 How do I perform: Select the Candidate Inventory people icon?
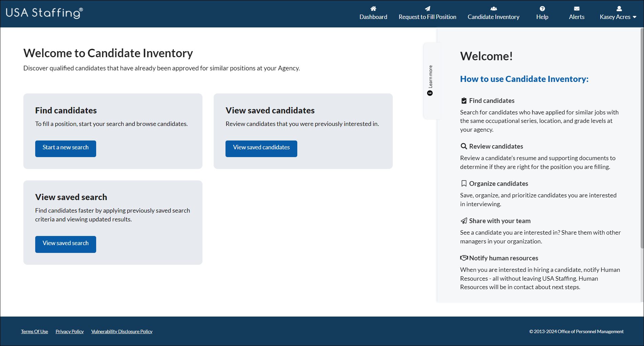click(493, 8)
